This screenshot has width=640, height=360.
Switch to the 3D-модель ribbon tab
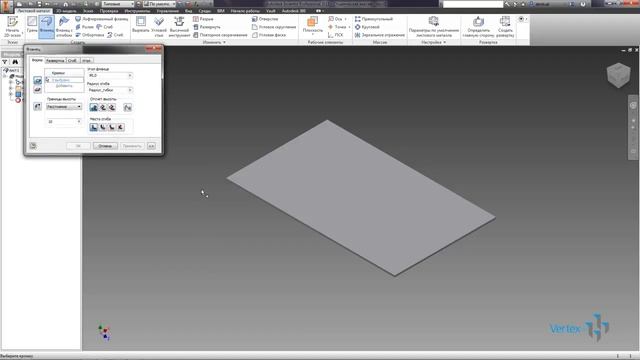pos(66,11)
